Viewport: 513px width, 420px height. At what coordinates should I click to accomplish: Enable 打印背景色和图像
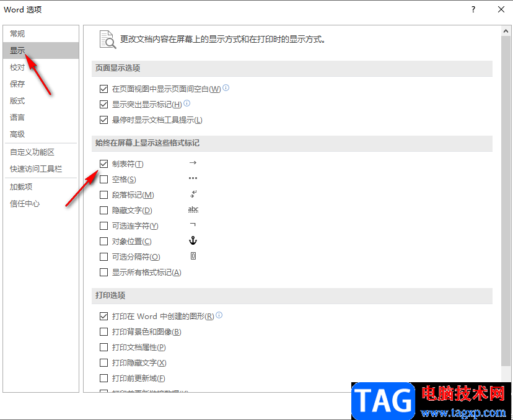pyautogui.click(x=103, y=331)
